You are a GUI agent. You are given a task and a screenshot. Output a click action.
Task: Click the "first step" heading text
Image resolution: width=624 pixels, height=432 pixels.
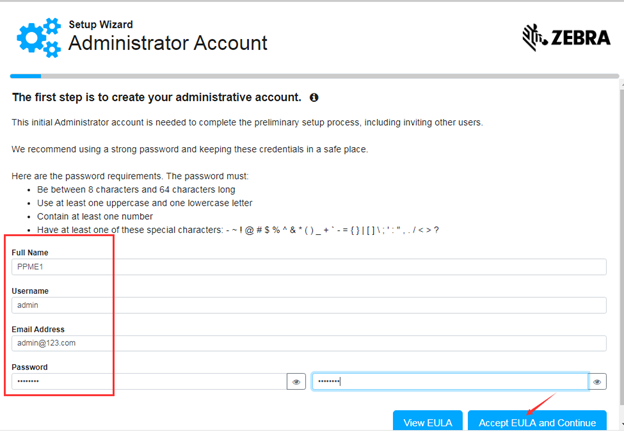156,98
